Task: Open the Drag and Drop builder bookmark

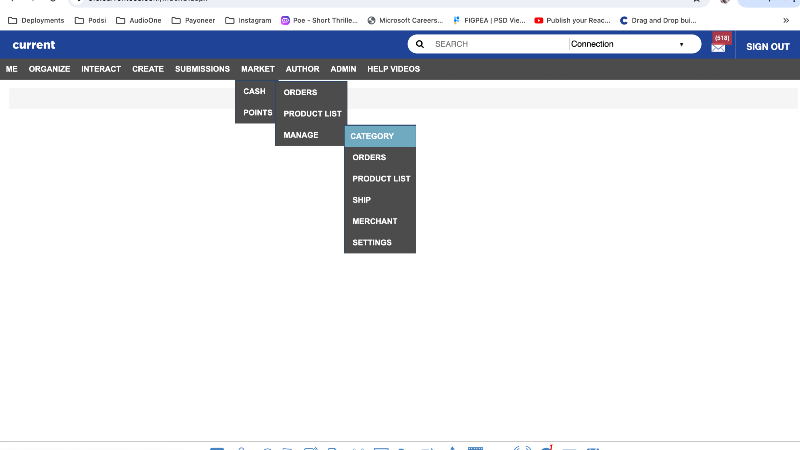Action: (657, 20)
